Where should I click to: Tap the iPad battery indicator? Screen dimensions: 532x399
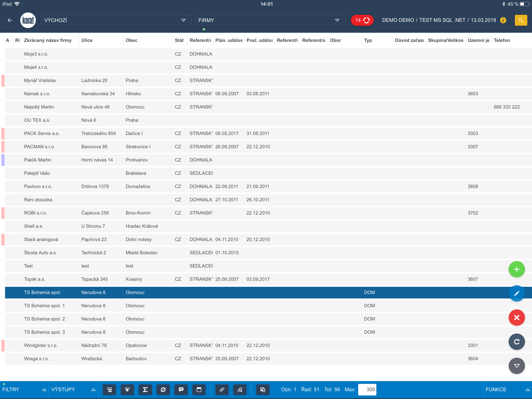[525, 4]
